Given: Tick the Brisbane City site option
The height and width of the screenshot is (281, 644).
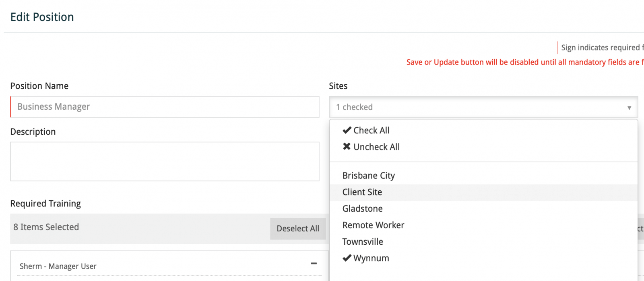Looking at the screenshot, I should pyautogui.click(x=368, y=176).
